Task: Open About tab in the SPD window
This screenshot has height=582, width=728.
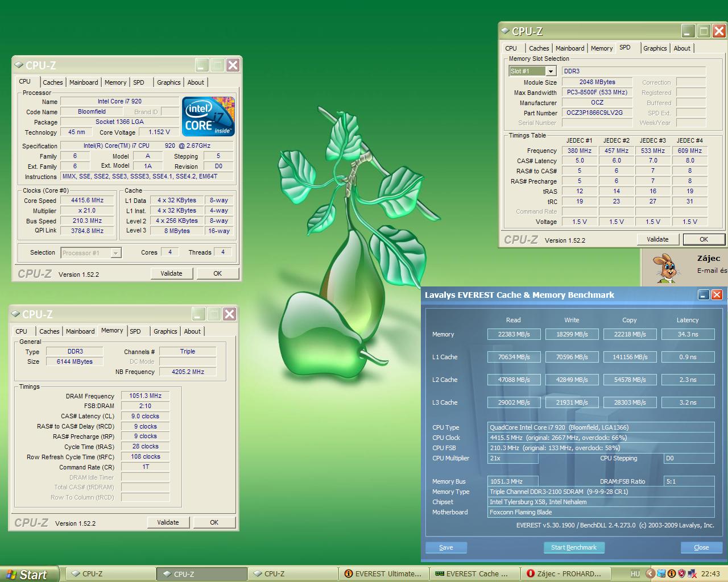Action: click(x=682, y=48)
